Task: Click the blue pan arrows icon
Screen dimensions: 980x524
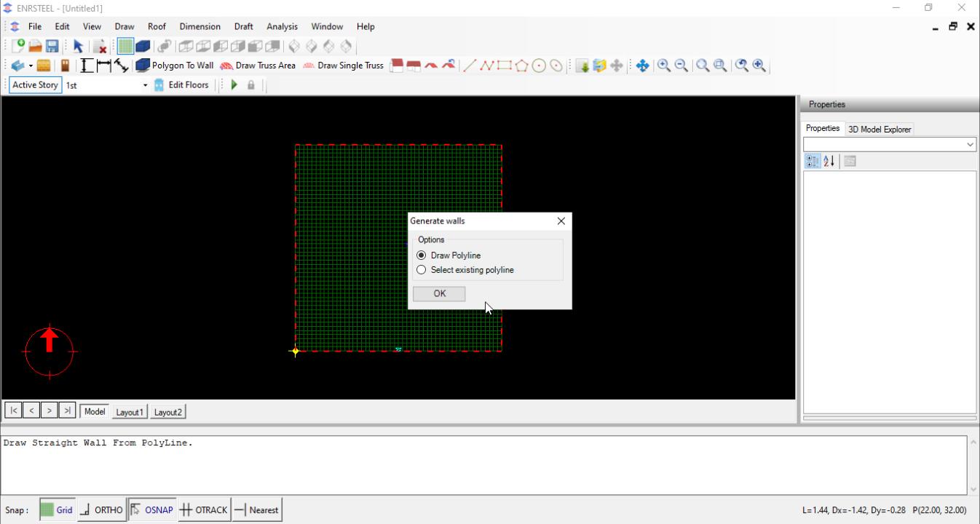Action: pos(642,65)
